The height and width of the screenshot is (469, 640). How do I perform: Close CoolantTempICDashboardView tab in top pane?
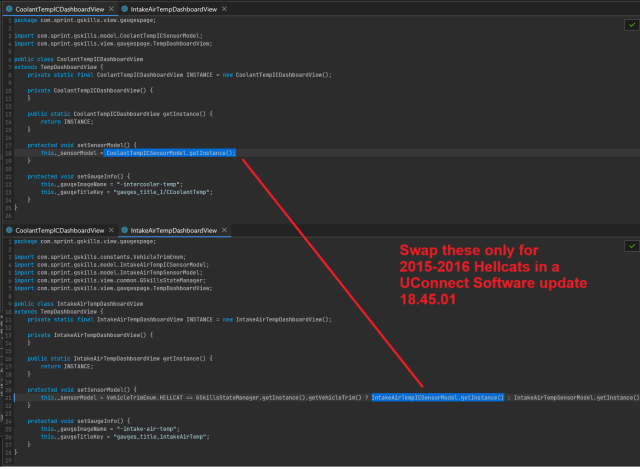tap(109, 7)
